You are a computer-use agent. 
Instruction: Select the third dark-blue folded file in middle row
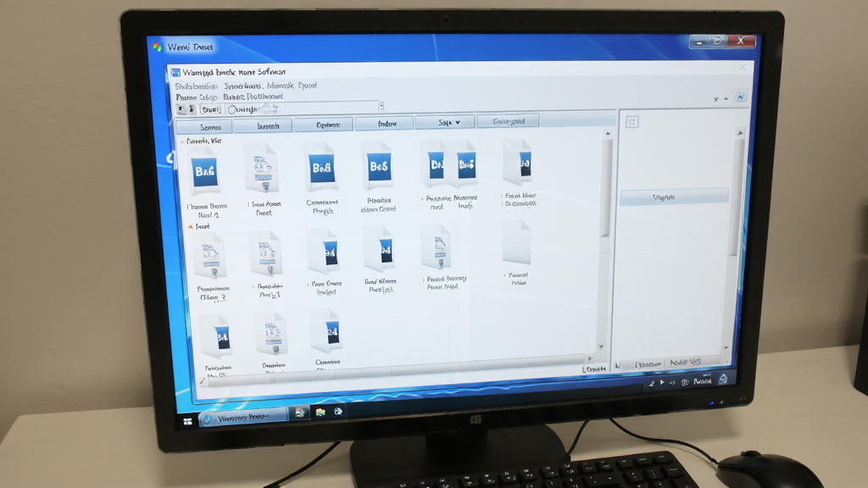click(324, 252)
